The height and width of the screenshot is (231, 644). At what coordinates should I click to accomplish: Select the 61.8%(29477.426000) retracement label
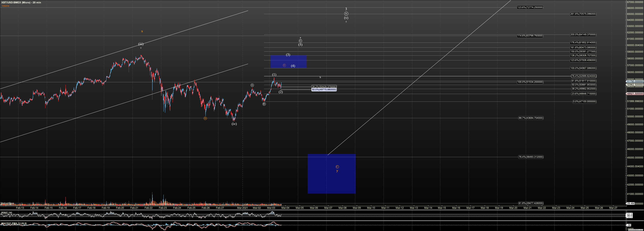coord(531,203)
